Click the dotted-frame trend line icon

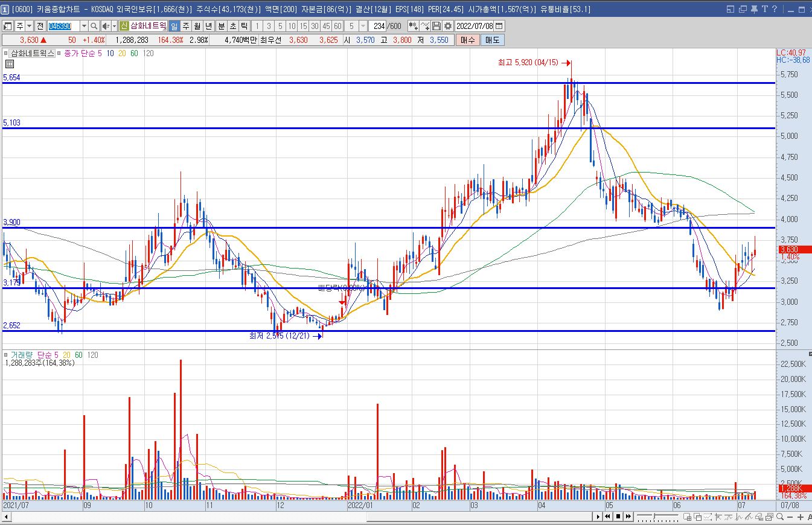(x=708, y=517)
